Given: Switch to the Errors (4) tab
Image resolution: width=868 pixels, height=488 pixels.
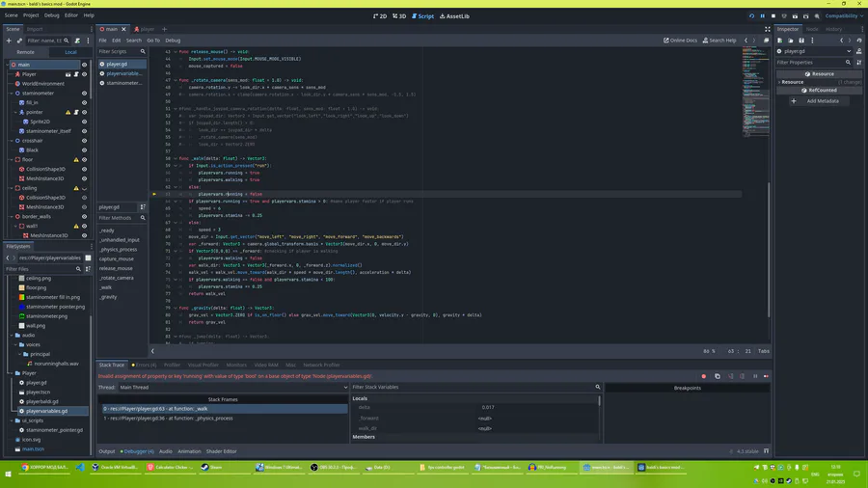Looking at the screenshot, I should click(144, 366).
